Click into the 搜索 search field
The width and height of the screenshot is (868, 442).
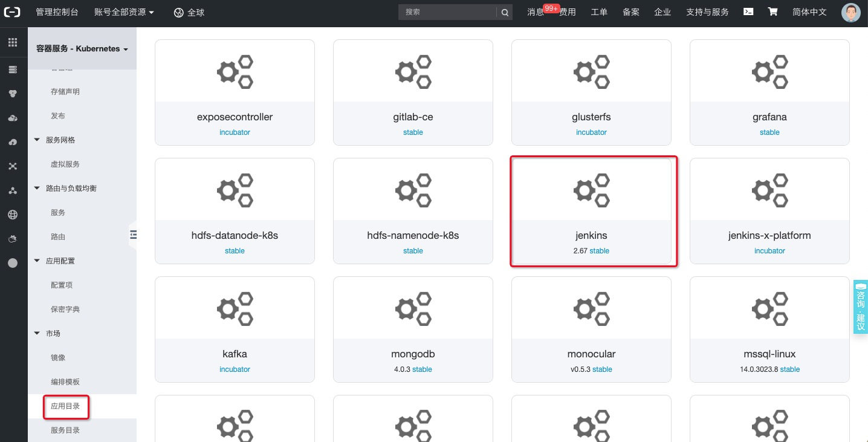(x=448, y=12)
